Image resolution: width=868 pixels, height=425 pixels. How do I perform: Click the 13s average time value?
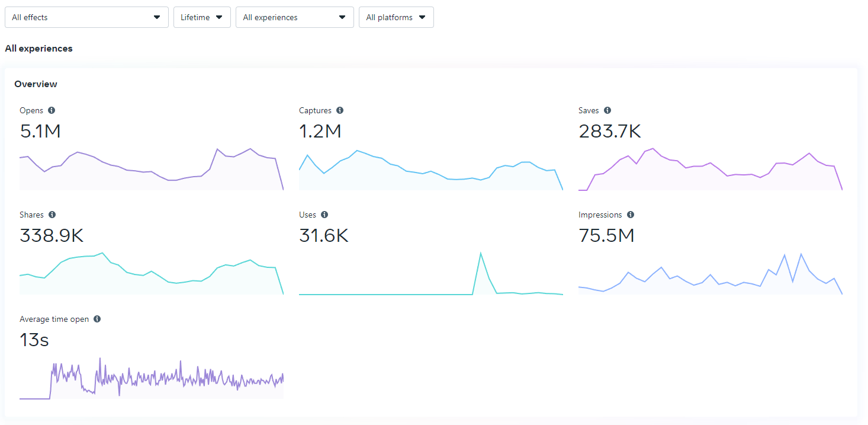coord(34,340)
